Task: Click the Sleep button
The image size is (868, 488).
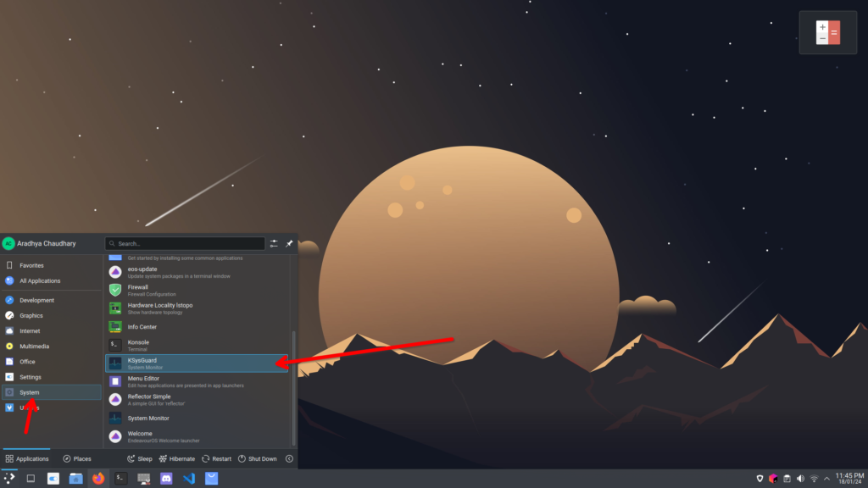Action: click(140, 458)
